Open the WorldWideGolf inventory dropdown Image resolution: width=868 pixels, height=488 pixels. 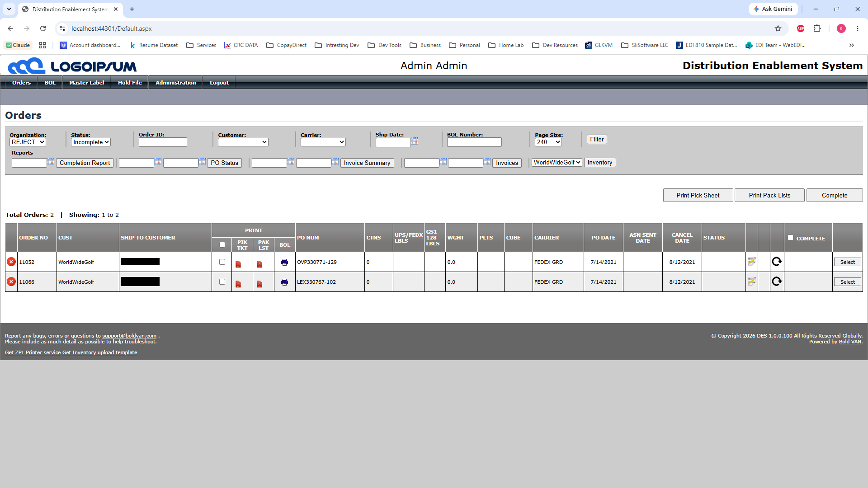click(x=557, y=162)
